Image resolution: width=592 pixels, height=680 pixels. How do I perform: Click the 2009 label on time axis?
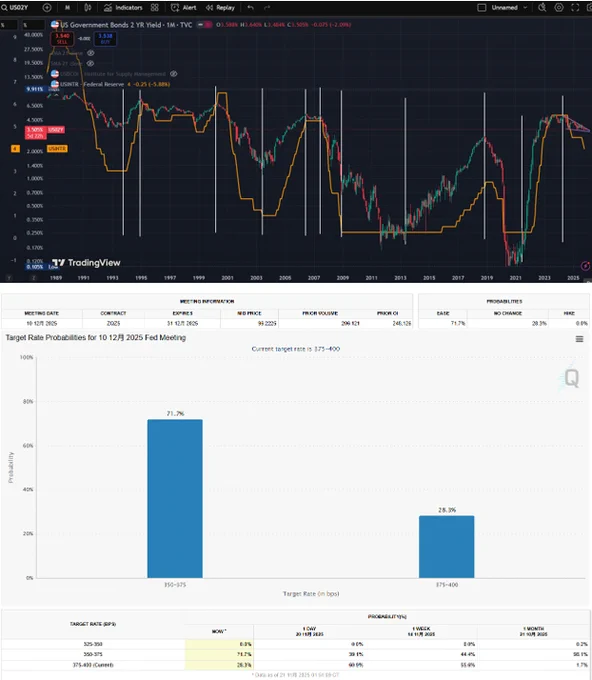tap(343, 278)
